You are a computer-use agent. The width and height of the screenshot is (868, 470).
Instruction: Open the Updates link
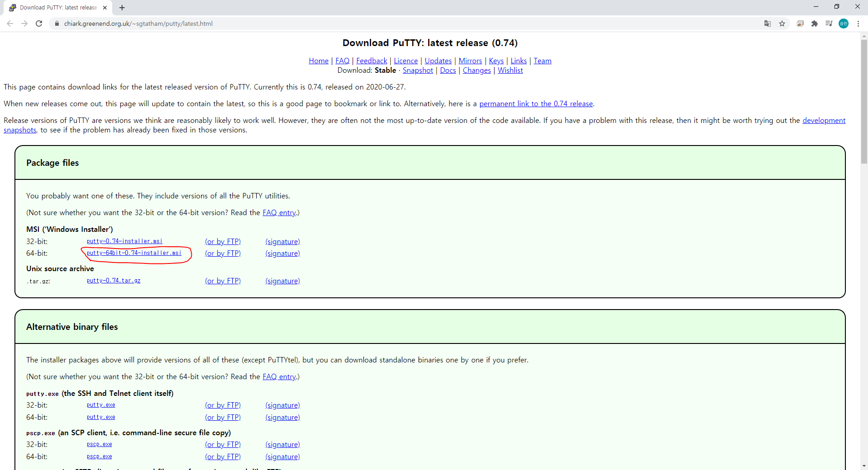pos(438,61)
